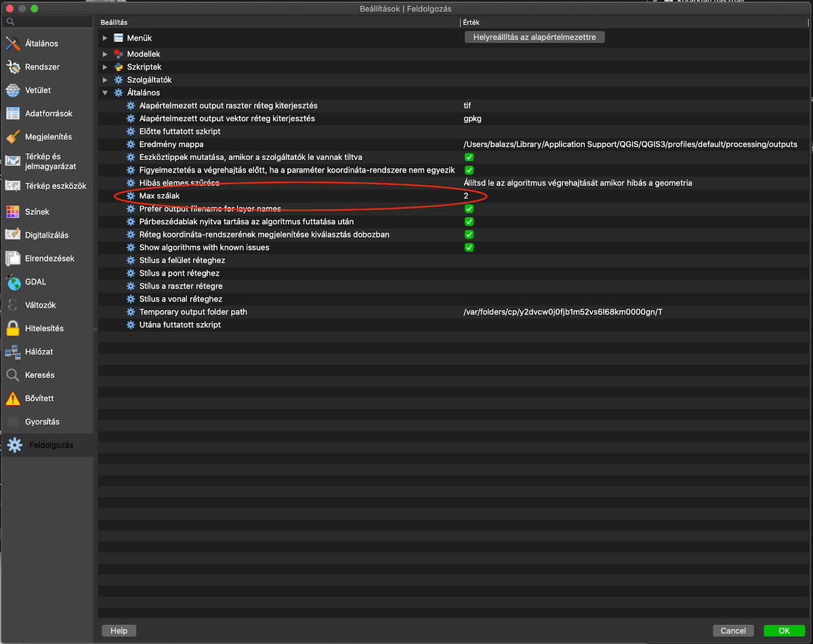Viewport: 813px width, 644px height.
Task: Click Helyreállítás az alapértelmezettre button
Action: pos(534,37)
